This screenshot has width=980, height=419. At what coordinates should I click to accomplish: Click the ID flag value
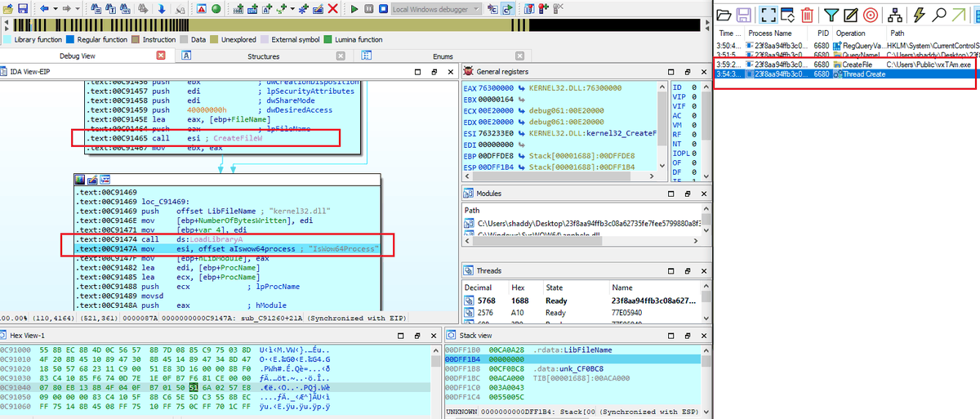pyautogui.click(x=693, y=87)
